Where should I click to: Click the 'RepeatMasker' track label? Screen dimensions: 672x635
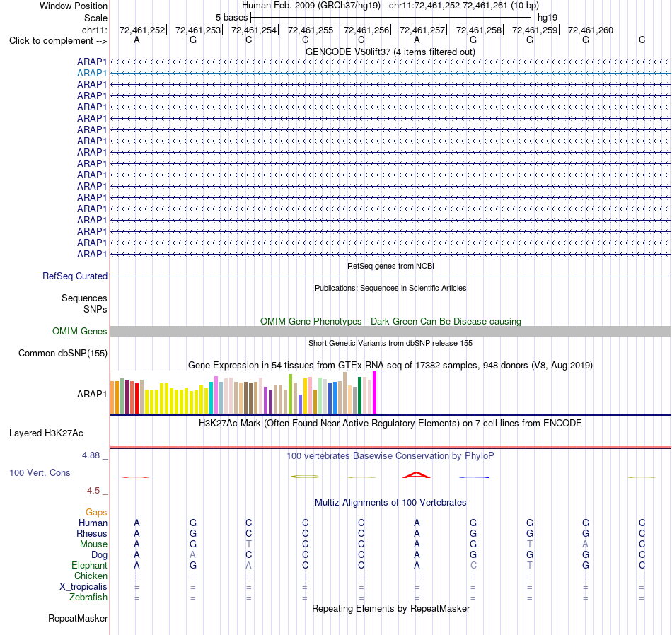click(x=78, y=618)
